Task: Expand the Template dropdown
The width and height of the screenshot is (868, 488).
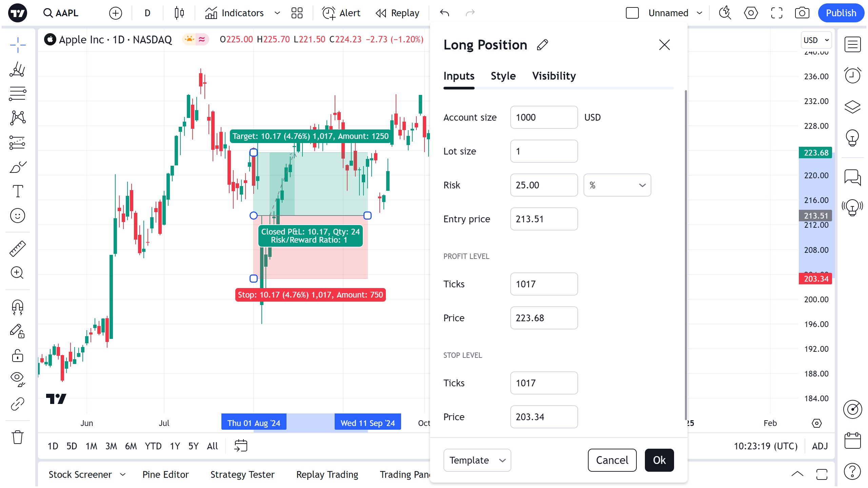Action: pos(477,460)
